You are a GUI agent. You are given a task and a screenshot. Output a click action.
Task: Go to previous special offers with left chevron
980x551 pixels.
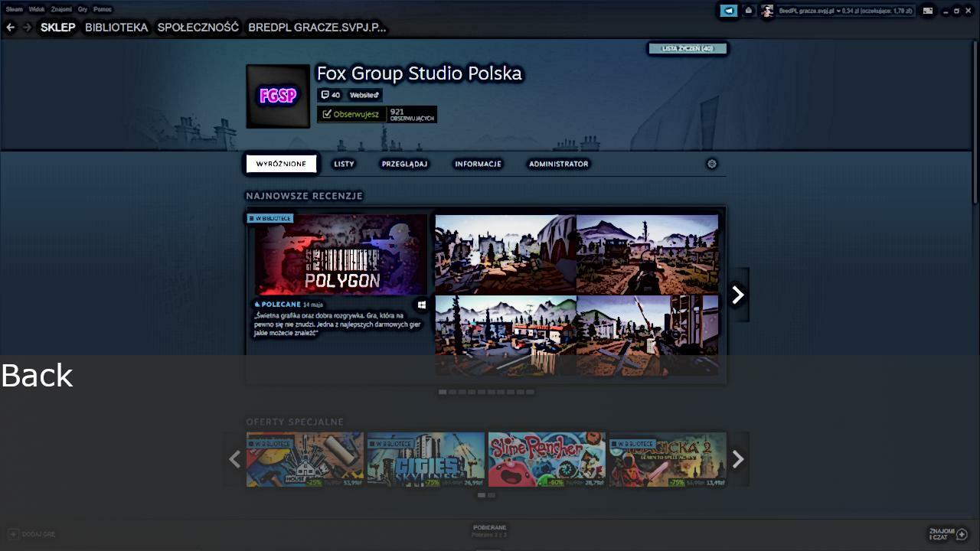pos(235,459)
